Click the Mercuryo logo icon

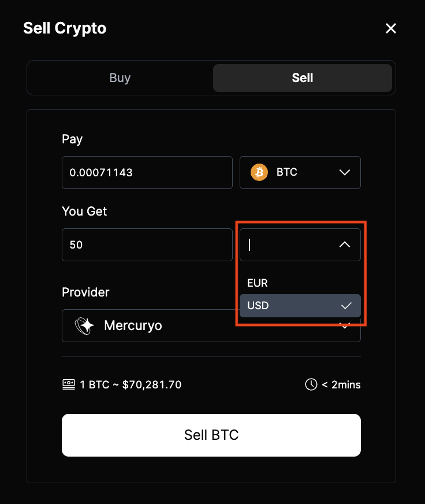point(85,325)
